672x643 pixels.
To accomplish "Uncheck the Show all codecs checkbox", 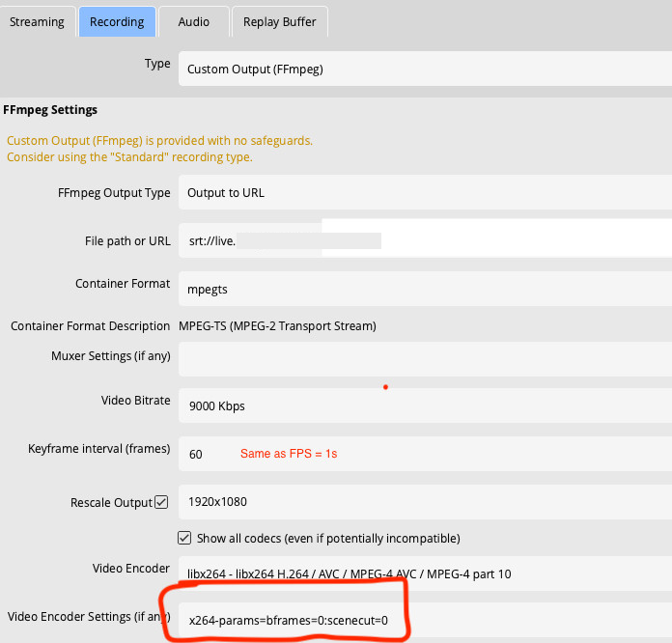I will [x=185, y=538].
